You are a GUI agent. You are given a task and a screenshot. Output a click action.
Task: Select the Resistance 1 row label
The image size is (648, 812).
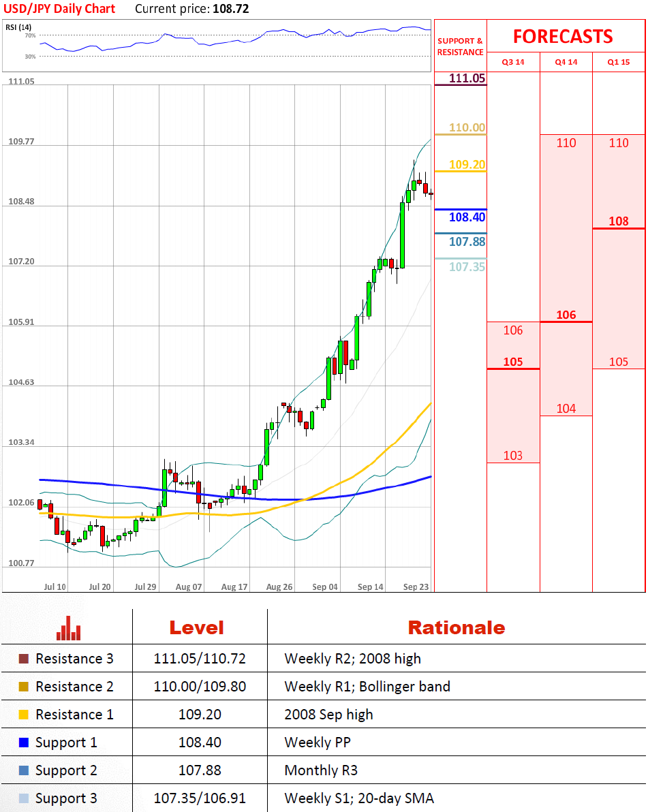74,715
